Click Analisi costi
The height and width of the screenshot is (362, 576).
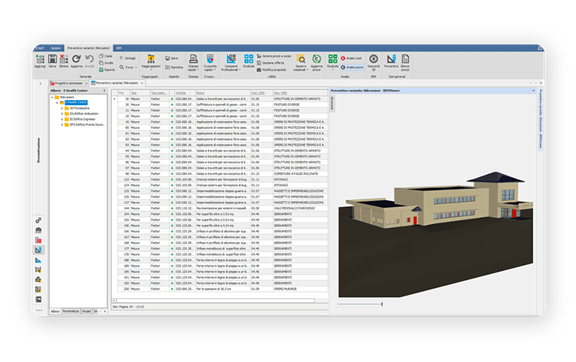point(351,58)
